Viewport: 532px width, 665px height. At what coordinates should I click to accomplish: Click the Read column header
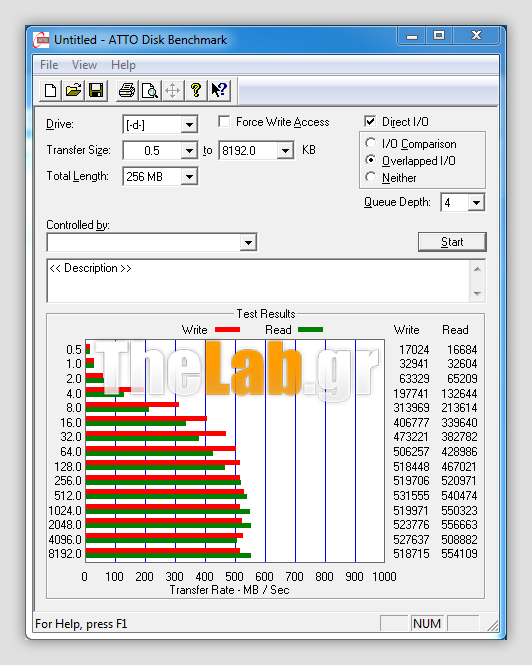455,330
